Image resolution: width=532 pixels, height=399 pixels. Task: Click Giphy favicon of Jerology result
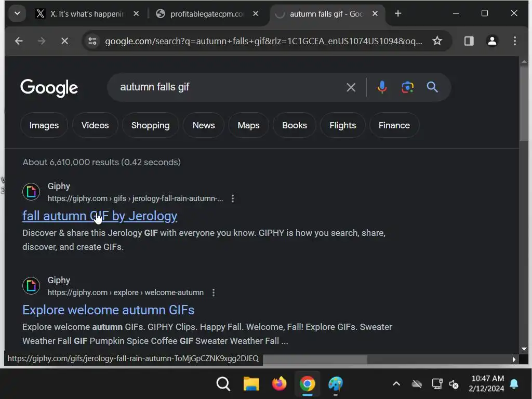31,192
